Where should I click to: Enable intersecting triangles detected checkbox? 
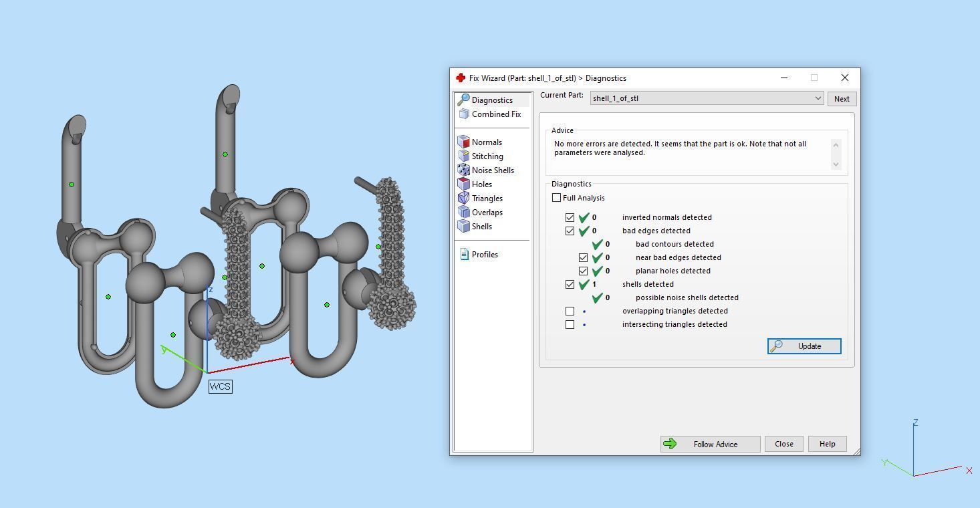pyautogui.click(x=570, y=324)
